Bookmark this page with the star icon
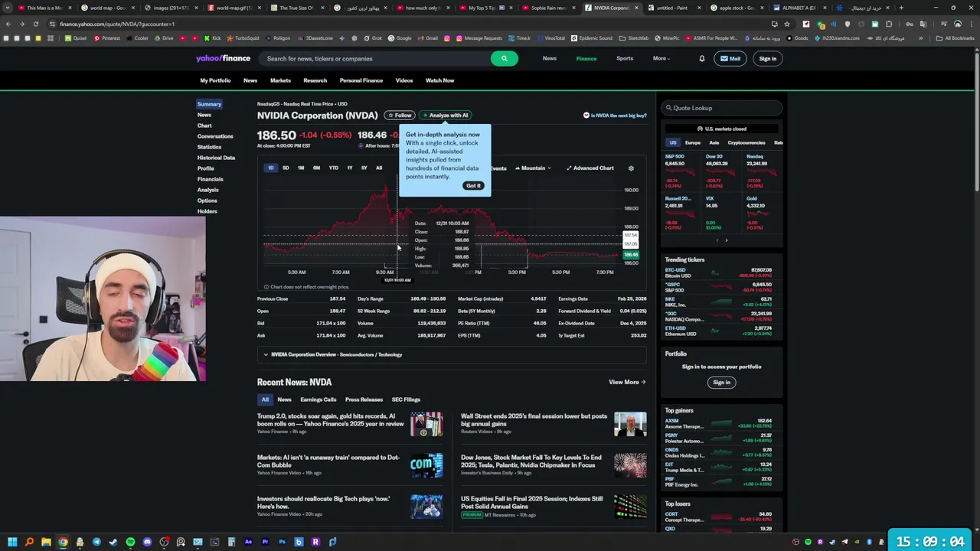The height and width of the screenshot is (551, 980). point(786,24)
